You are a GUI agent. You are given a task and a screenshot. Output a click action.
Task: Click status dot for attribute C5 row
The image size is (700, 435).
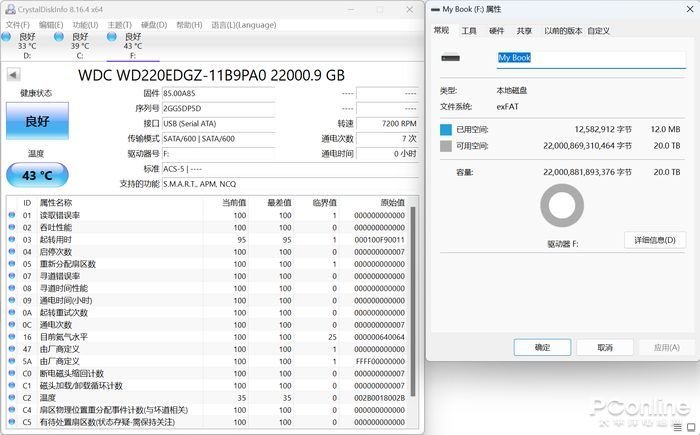[12, 422]
